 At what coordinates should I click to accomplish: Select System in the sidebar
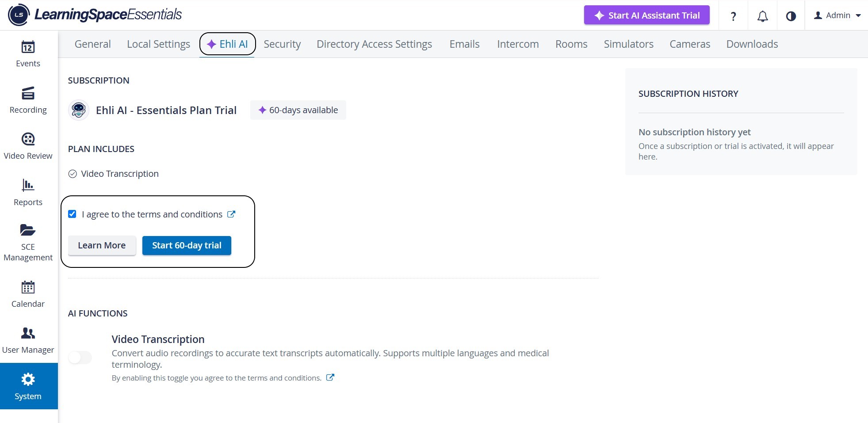[28, 386]
